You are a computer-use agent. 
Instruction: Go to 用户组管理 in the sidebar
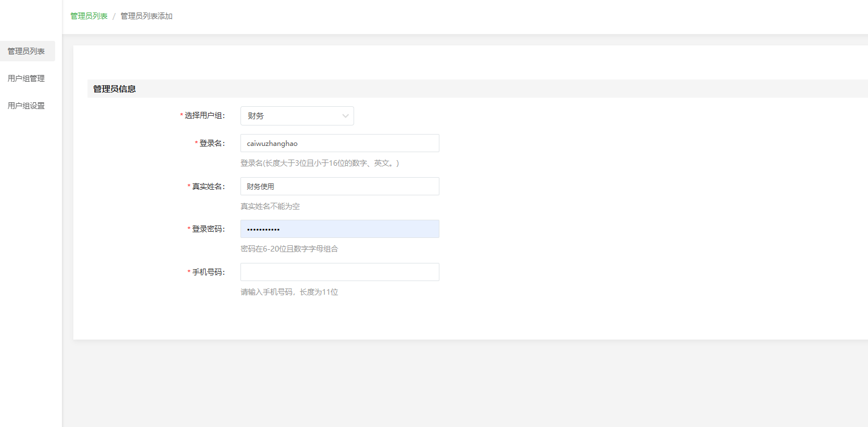26,78
